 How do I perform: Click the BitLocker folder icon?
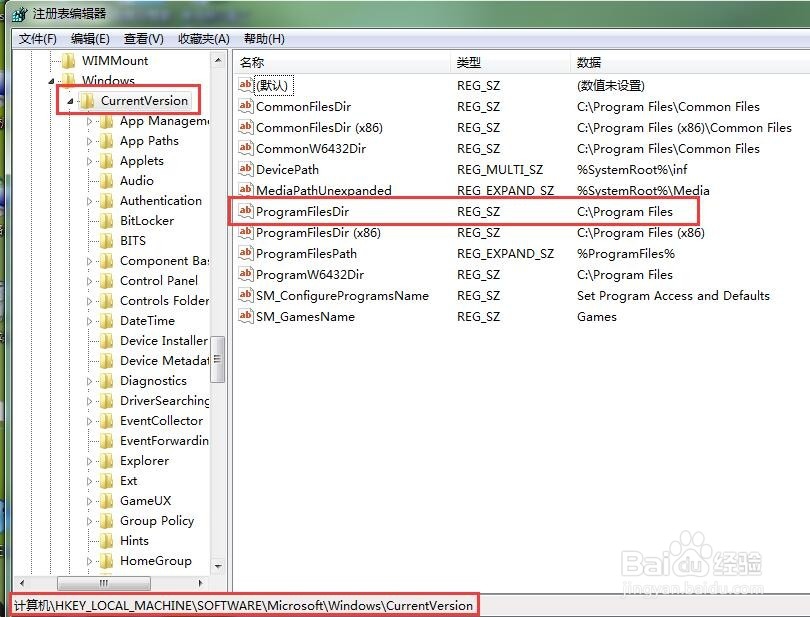(x=106, y=221)
